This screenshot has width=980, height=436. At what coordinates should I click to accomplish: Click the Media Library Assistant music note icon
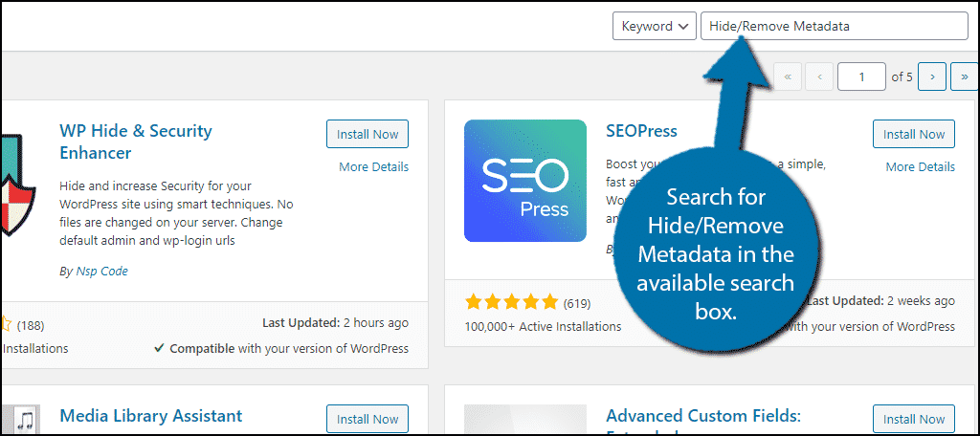point(21,419)
